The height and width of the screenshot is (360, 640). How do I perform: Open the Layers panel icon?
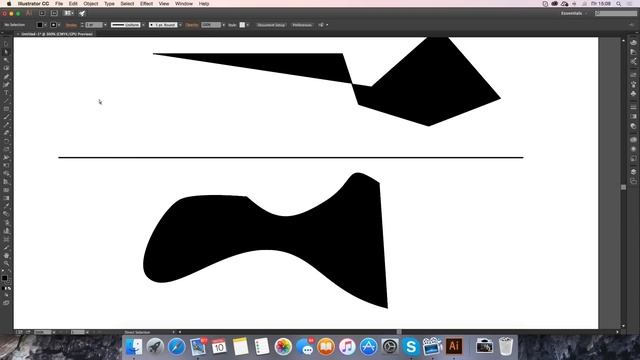(x=633, y=171)
